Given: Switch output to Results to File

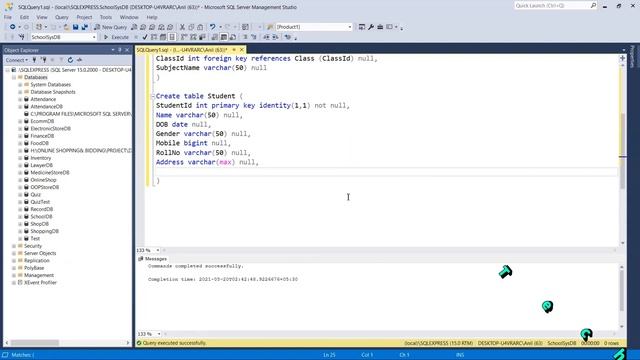Looking at the screenshot, I should (x=233, y=37).
